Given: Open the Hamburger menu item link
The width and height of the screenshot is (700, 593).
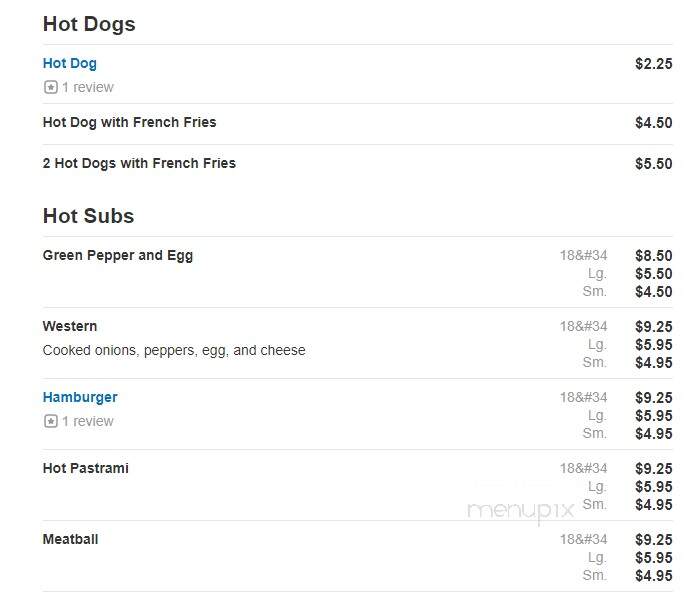Looking at the screenshot, I should pyautogui.click(x=80, y=397).
